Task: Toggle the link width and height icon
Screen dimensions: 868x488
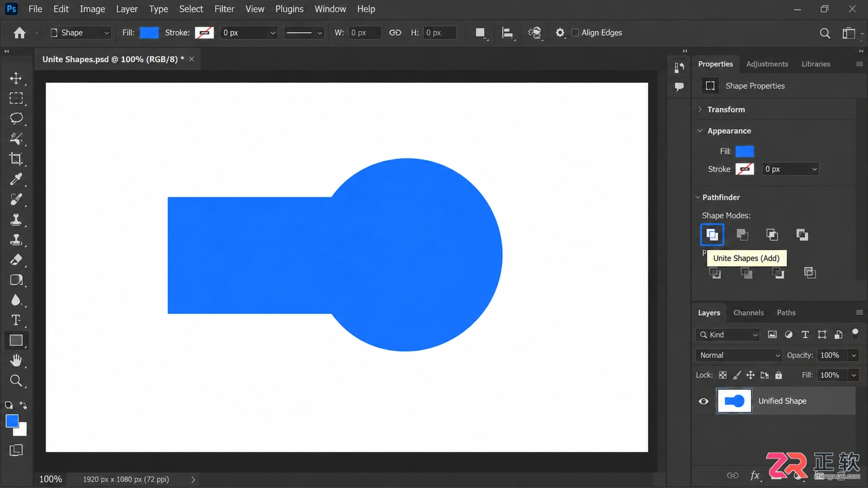Action: tap(395, 33)
